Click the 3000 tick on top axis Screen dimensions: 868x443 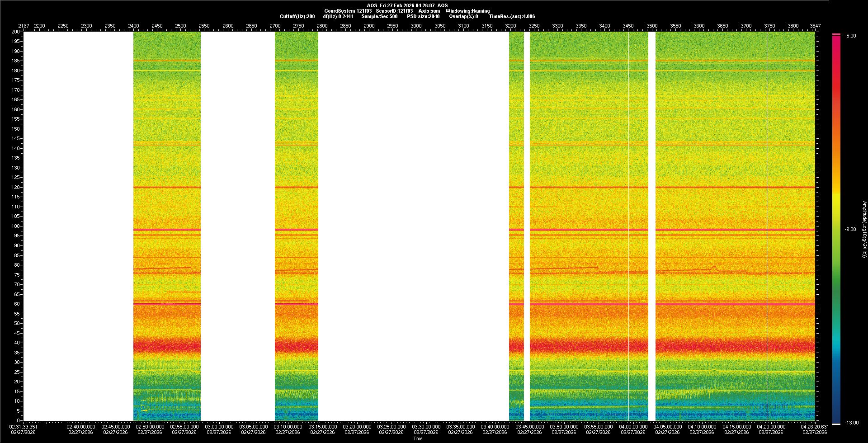coord(416,26)
